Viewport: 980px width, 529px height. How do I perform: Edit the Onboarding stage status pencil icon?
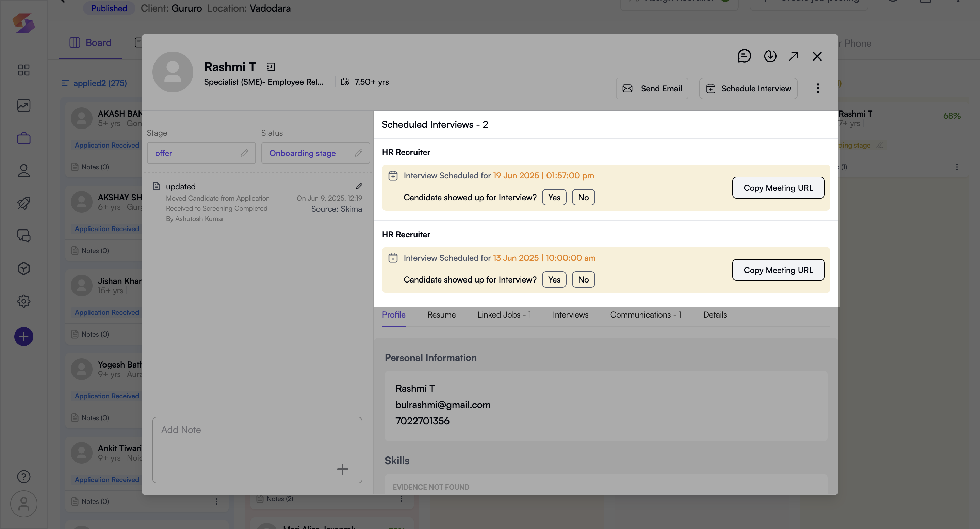tap(358, 153)
